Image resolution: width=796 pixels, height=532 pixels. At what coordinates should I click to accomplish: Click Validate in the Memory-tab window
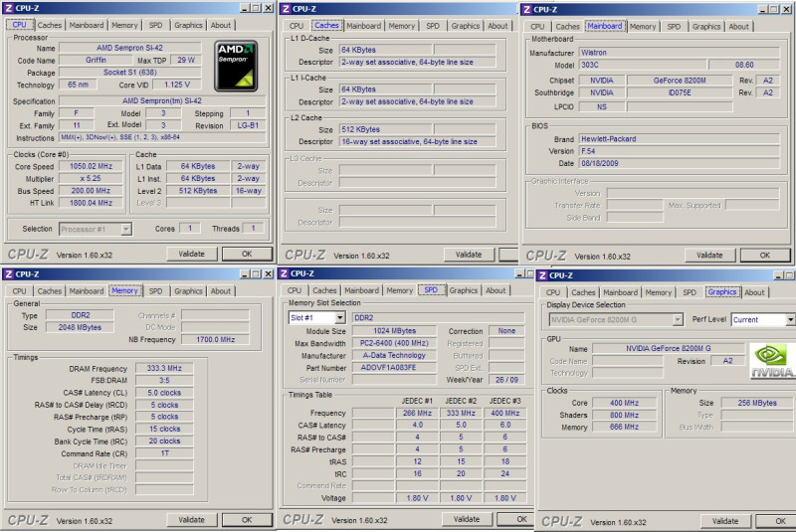192,520
